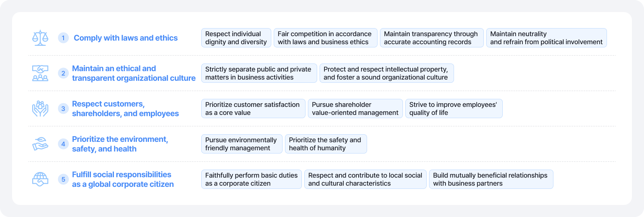
Task: Choose 'Pursue environmentally friendly management' tag
Action: (x=242, y=144)
